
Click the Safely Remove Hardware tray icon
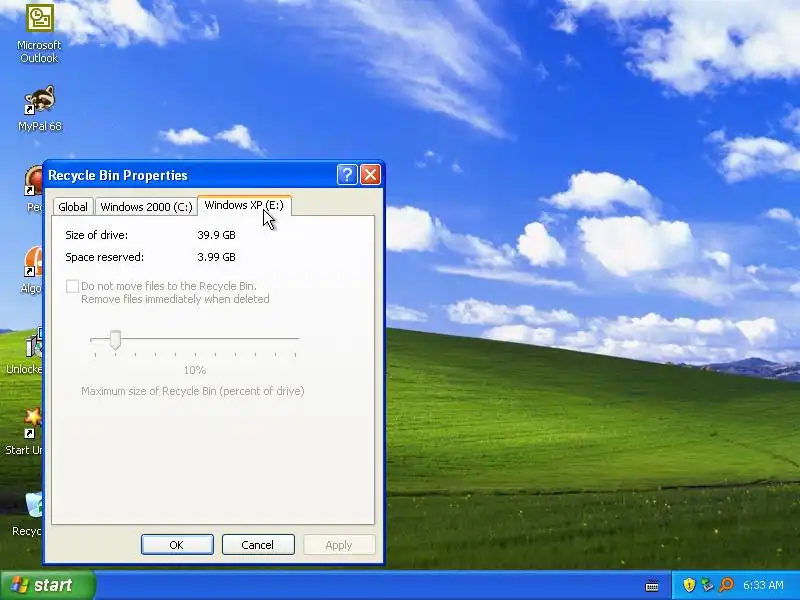707,585
